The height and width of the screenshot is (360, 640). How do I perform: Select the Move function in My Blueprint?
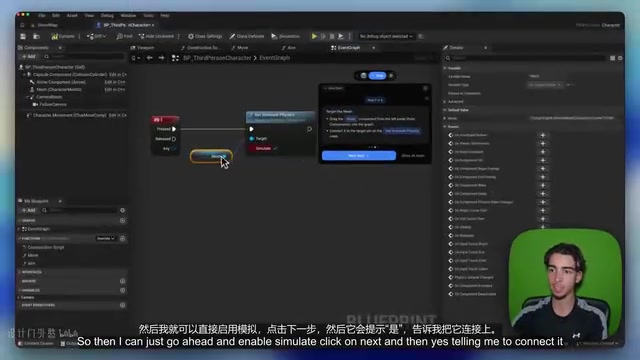click(x=31, y=256)
